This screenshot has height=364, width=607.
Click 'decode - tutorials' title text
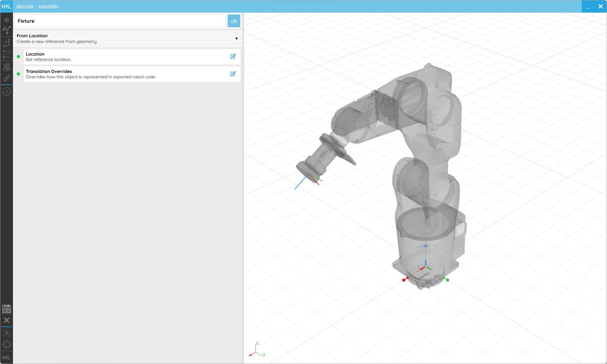37,6
